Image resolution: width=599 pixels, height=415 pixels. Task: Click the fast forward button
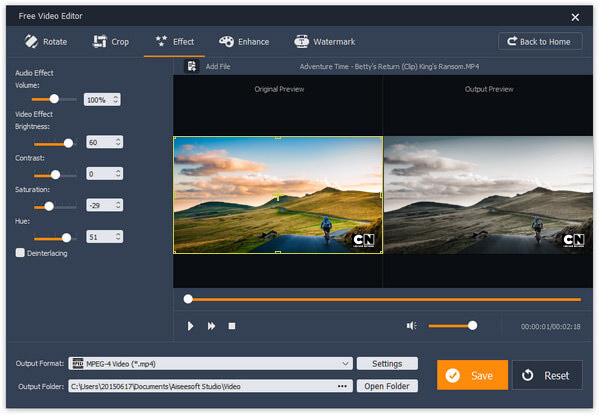point(211,326)
